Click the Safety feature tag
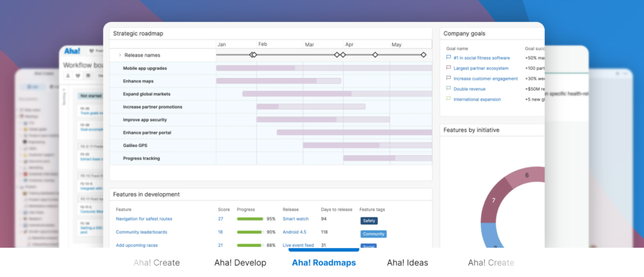Viewport: 644px width, 277px height. pos(369,220)
